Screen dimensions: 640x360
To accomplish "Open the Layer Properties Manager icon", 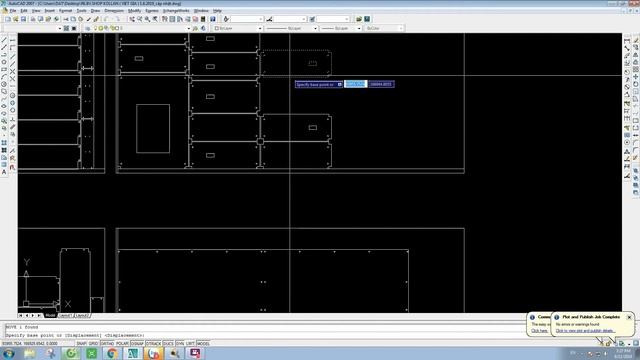I will point(88,28).
